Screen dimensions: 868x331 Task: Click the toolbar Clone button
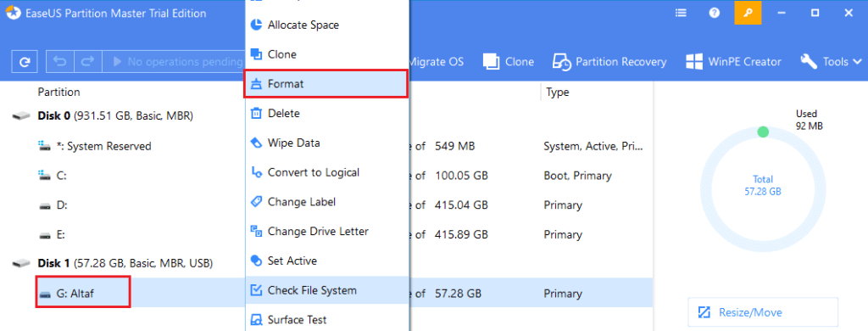(x=509, y=62)
